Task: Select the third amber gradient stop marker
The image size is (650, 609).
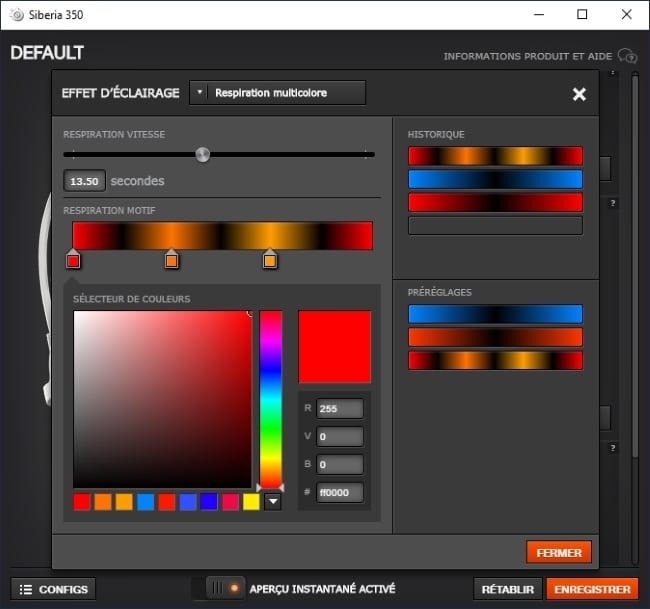Action: pyautogui.click(x=269, y=260)
